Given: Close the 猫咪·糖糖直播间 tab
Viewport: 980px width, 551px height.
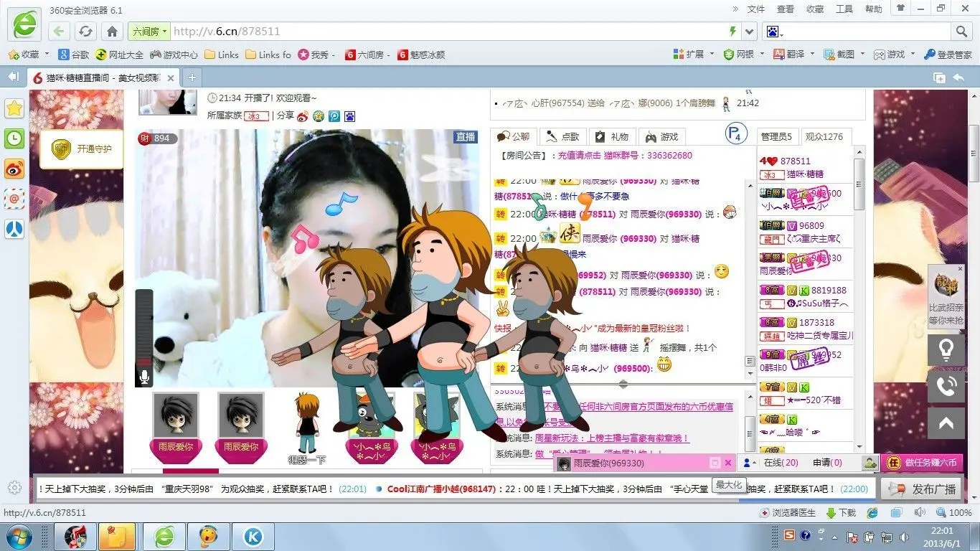Looking at the screenshot, I should pyautogui.click(x=171, y=77).
